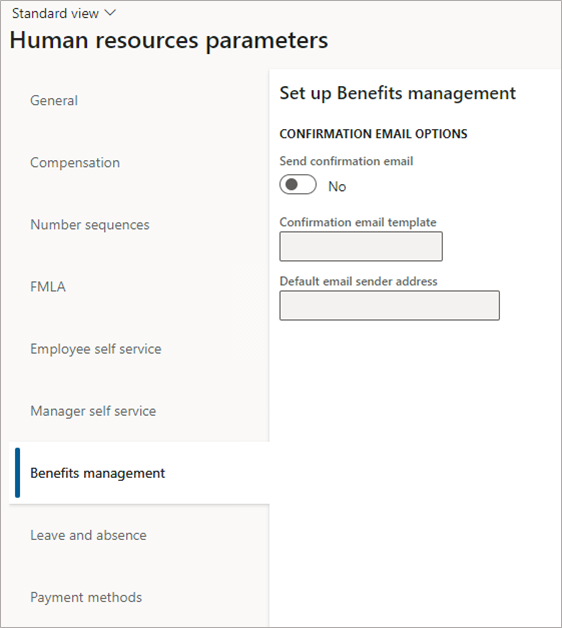Screen dimensions: 562x628
Task: Open the Payment methods tab
Action: (x=139, y=597)
